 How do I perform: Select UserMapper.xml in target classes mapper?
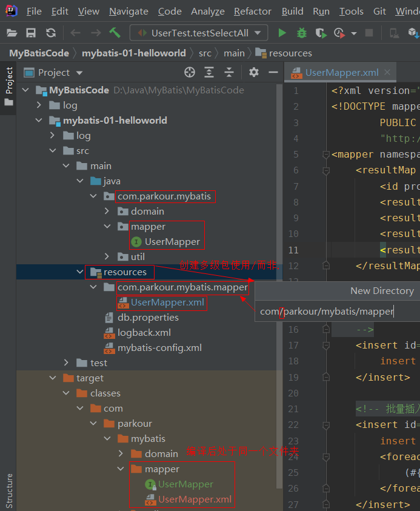(195, 499)
